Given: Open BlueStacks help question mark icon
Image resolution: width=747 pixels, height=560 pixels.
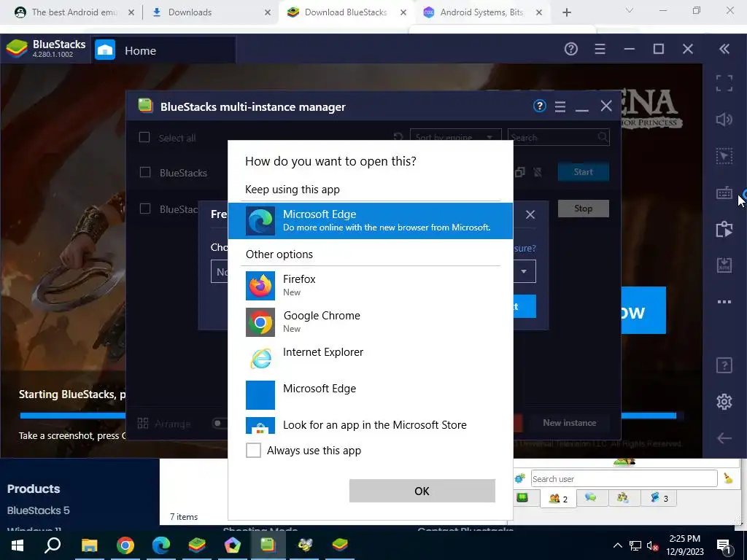Looking at the screenshot, I should pyautogui.click(x=570, y=49).
